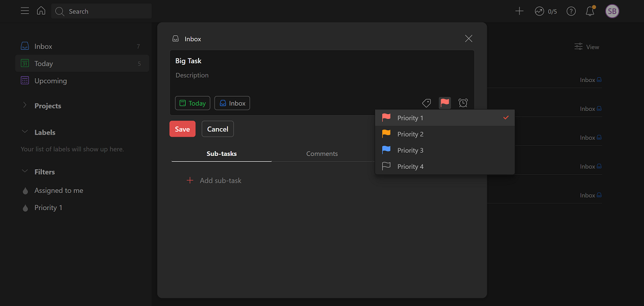Expand the Projects section
This screenshot has width=644, height=306.
pos(25,106)
